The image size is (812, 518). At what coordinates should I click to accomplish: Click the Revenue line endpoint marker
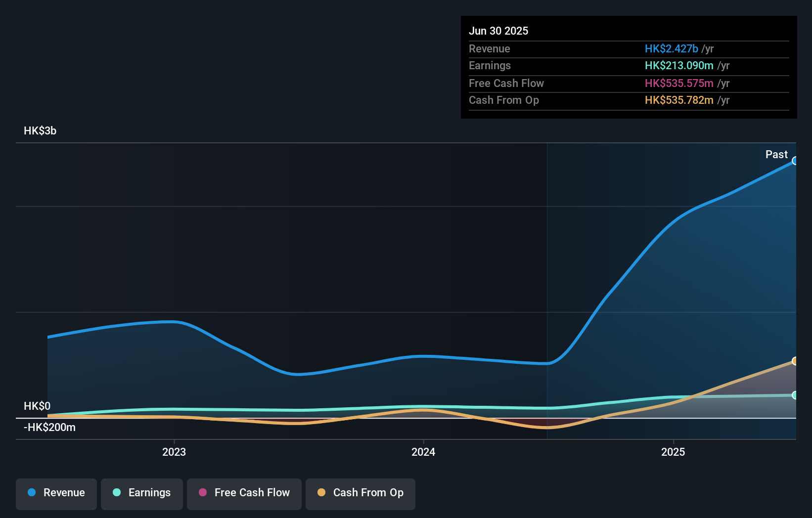click(795, 161)
